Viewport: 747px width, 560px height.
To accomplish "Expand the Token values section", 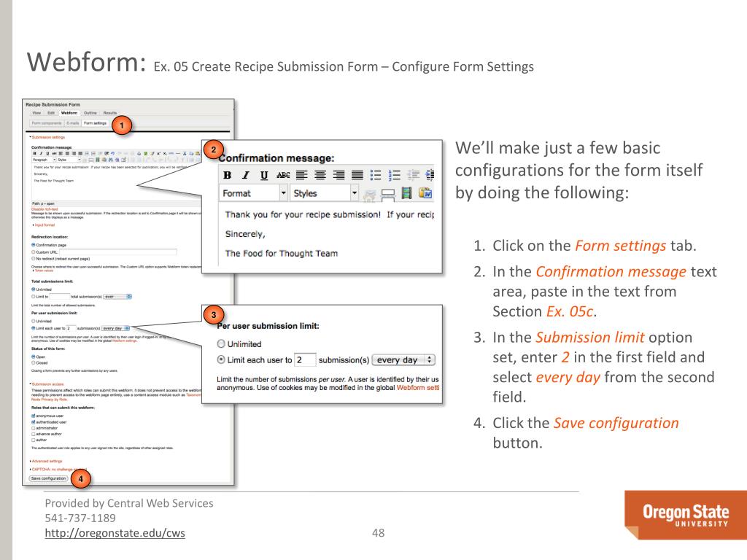I will click(x=43, y=271).
